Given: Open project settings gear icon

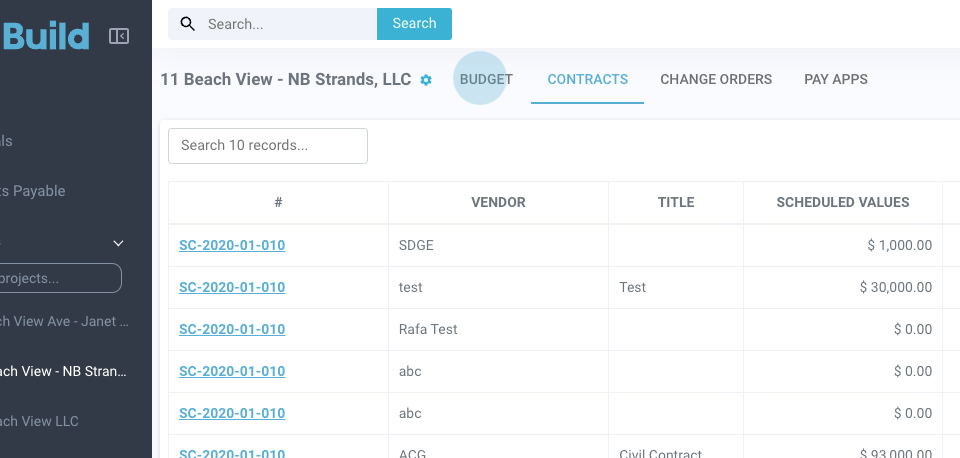Looking at the screenshot, I should coord(426,80).
